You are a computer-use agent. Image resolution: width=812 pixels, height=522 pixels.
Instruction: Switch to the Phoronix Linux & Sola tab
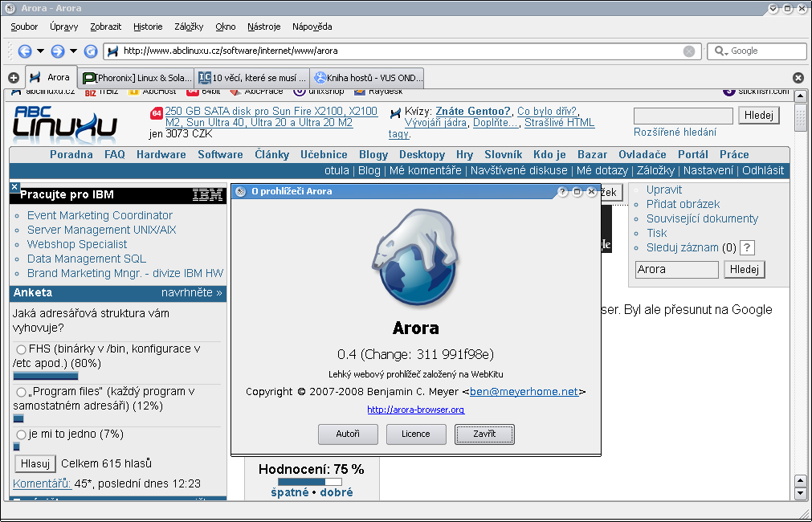(137, 78)
